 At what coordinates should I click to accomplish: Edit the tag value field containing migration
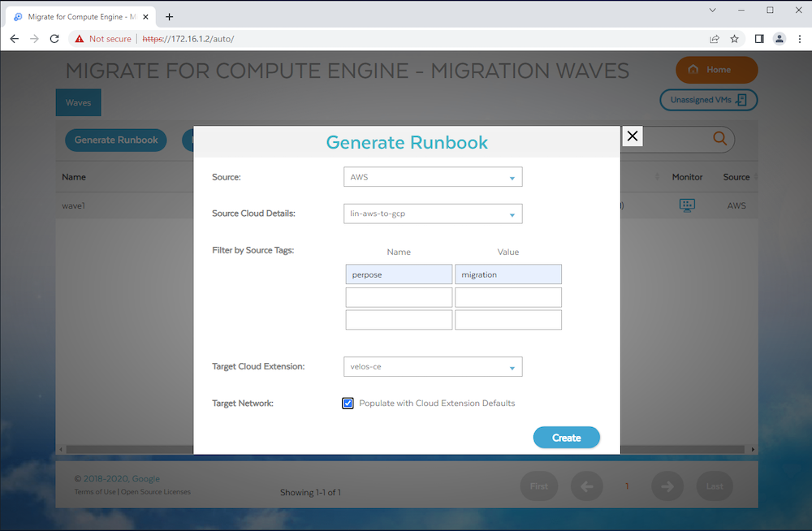pos(508,274)
